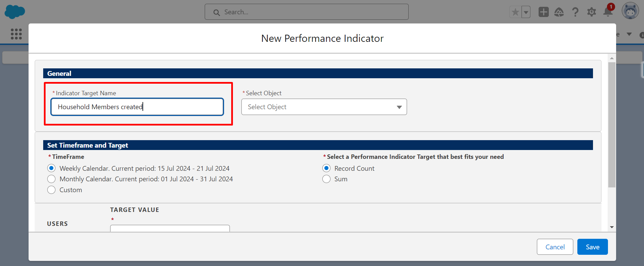The image size is (644, 266).
Task: Open the Setup gear icon
Action: 592,12
